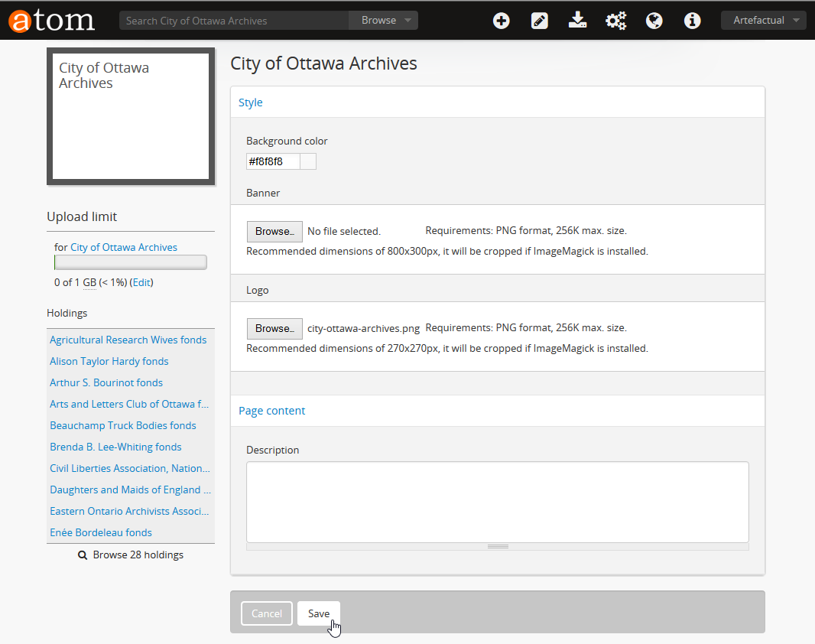Open the Add (plus) menu icon

tap(502, 21)
